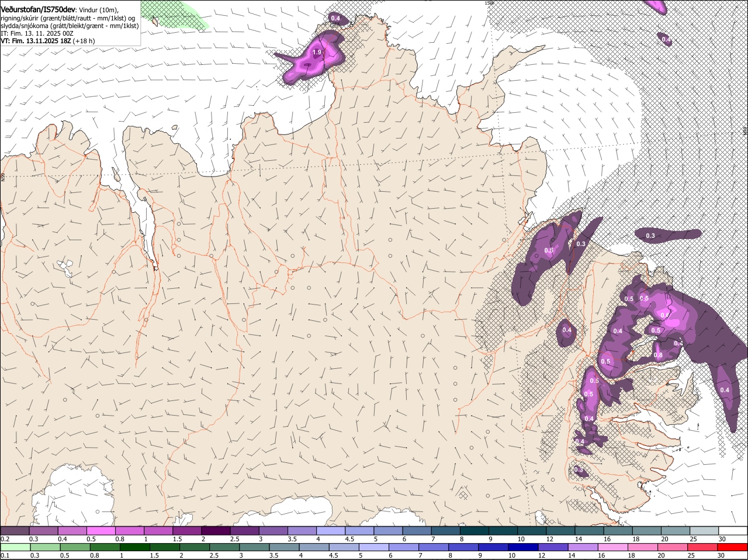Click the 18 pink swatch in lower rain legend row

643,547
